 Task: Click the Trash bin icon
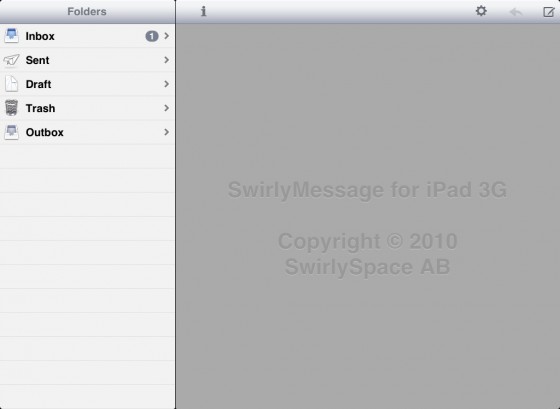(x=11, y=108)
